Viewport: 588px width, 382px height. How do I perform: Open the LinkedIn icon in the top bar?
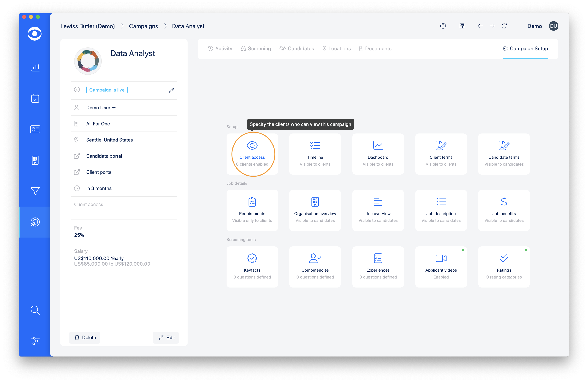click(x=462, y=26)
